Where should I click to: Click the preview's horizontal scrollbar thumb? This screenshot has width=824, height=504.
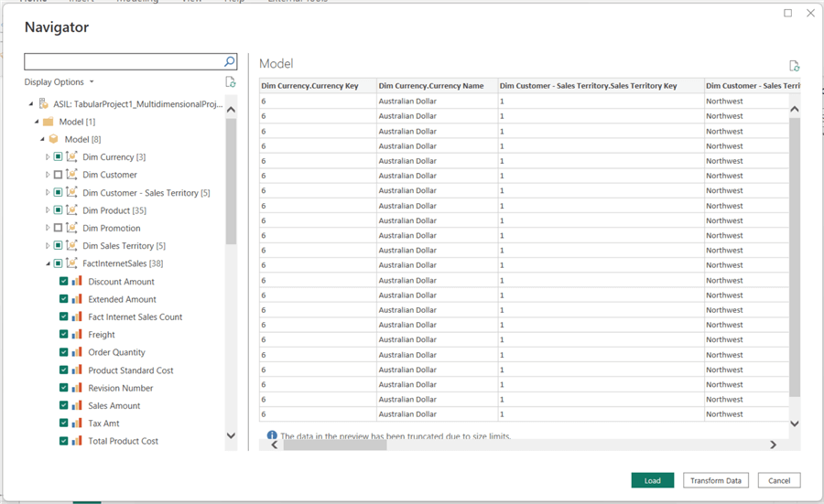pos(335,445)
